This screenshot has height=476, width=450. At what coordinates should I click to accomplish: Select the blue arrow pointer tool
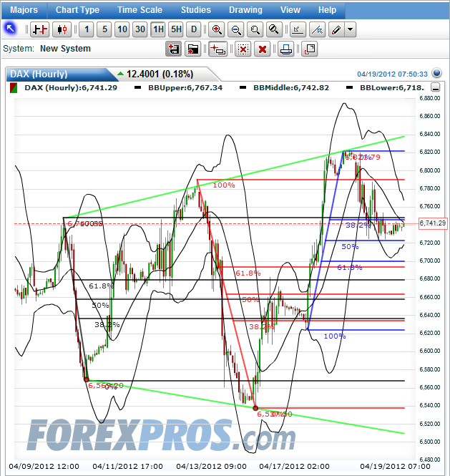click(10, 29)
